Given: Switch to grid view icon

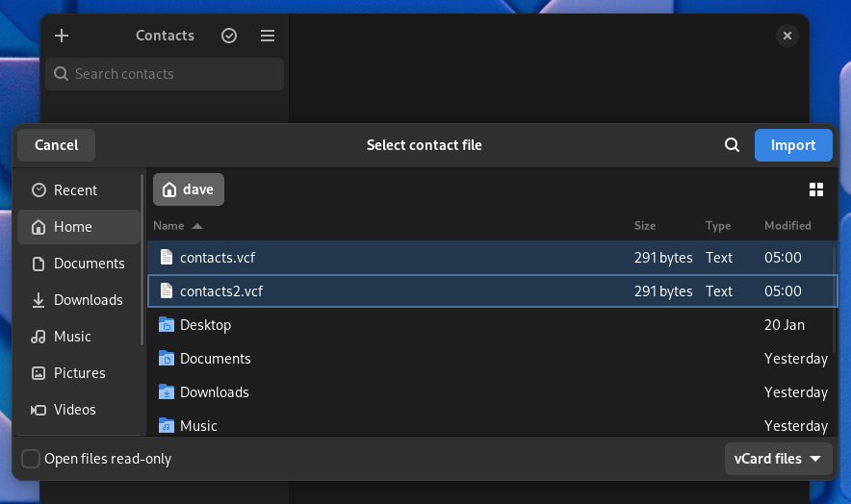Looking at the screenshot, I should pos(816,189).
